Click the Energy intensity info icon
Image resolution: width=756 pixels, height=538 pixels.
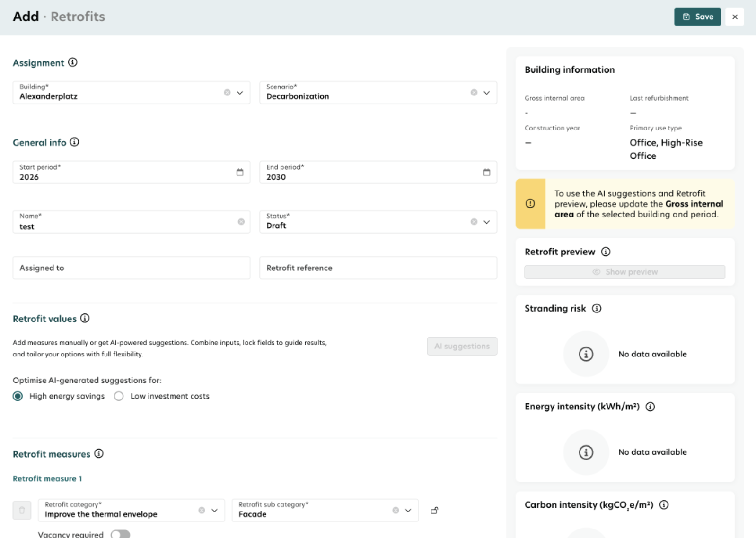coord(651,407)
